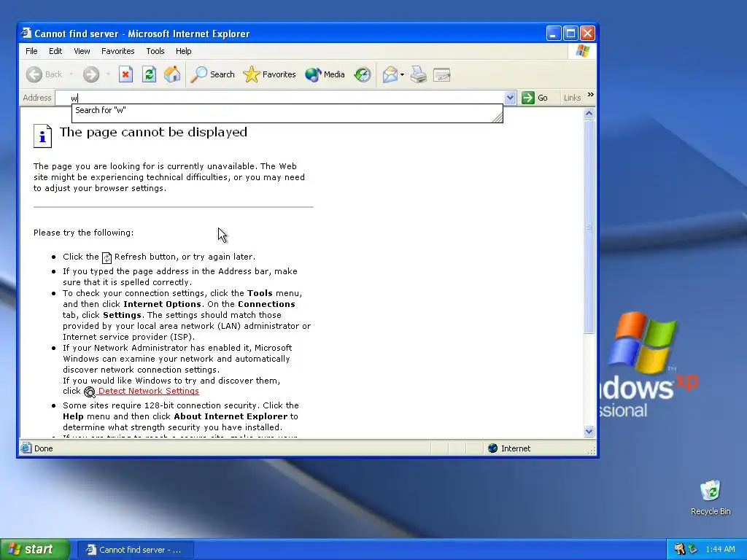Click the second system tray icon
The image size is (747, 560).
point(693,549)
